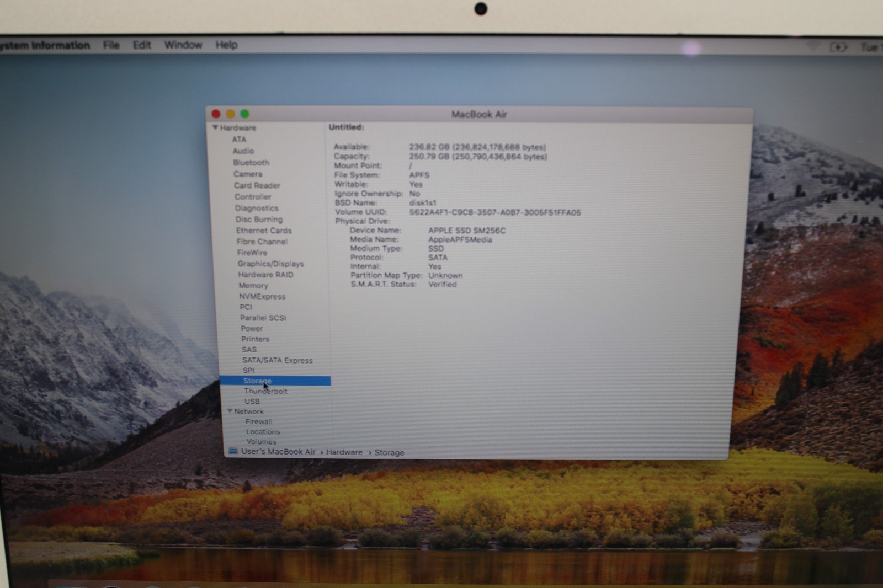883x588 pixels.
Task: Select Power in the sidebar
Action: click(x=252, y=328)
